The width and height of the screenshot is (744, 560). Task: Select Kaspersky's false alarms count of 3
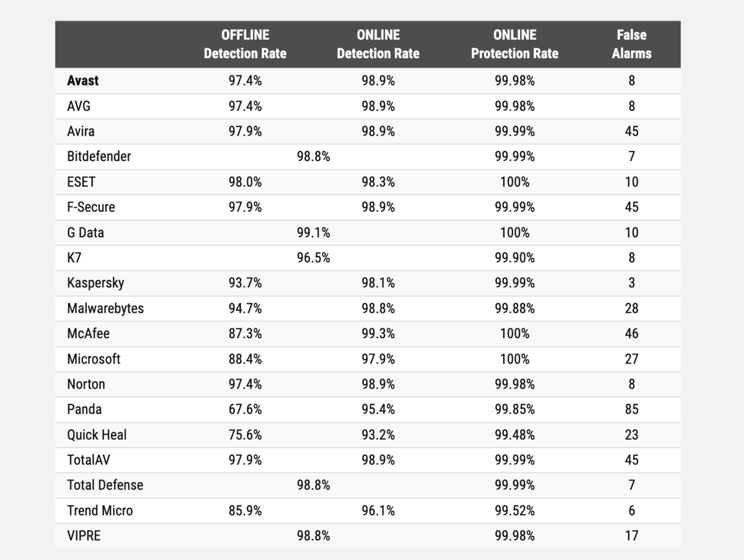pyautogui.click(x=631, y=283)
